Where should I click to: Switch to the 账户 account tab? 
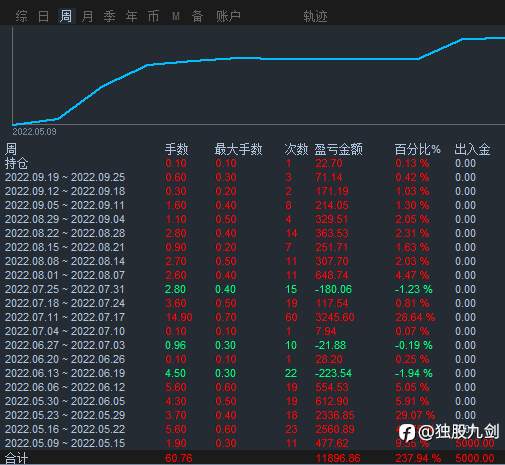point(228,16)
